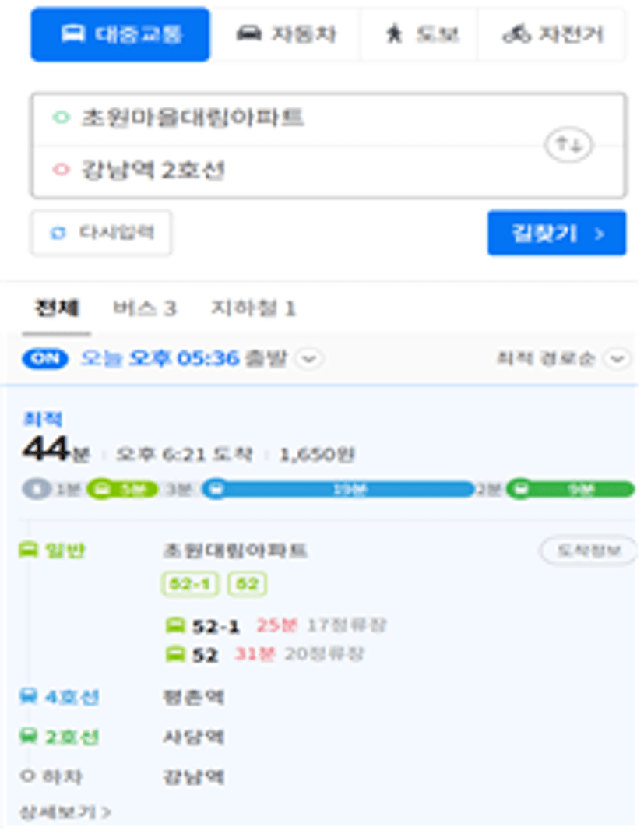Switch to the 지하철 1 tab
This screenshot has height=834, width=644.
coord(253,308)
